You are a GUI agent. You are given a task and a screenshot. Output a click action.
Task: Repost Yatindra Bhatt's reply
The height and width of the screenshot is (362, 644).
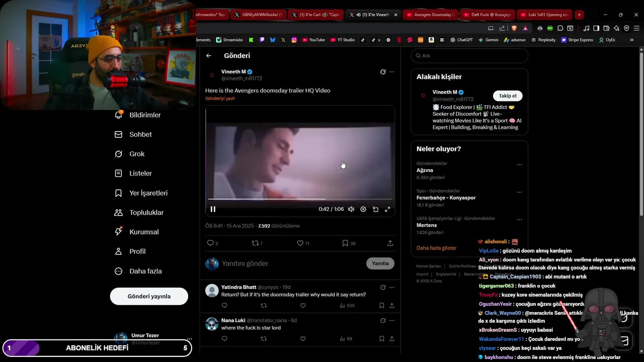pos(264,306)
